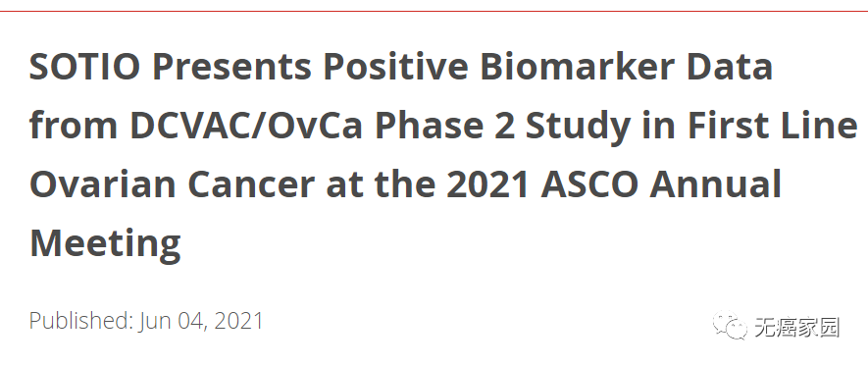Click the word Study in the headline
The image size is (868, 365).
coord(578,128)
